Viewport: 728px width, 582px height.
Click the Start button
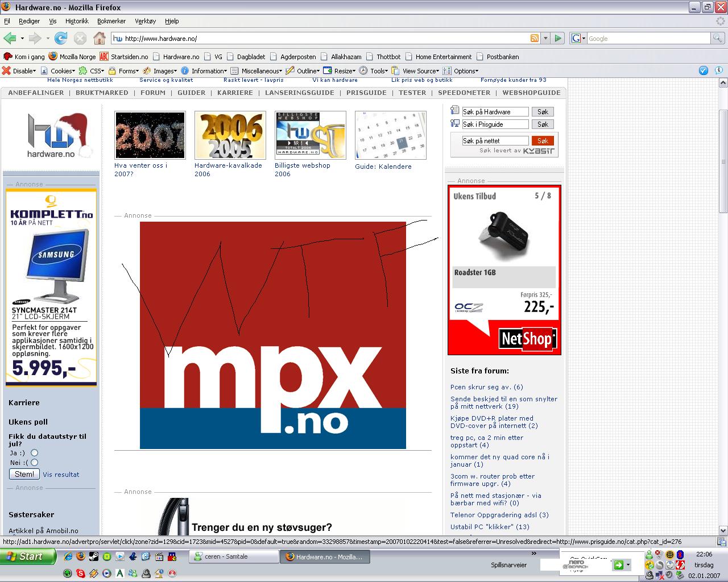[28, 556]
